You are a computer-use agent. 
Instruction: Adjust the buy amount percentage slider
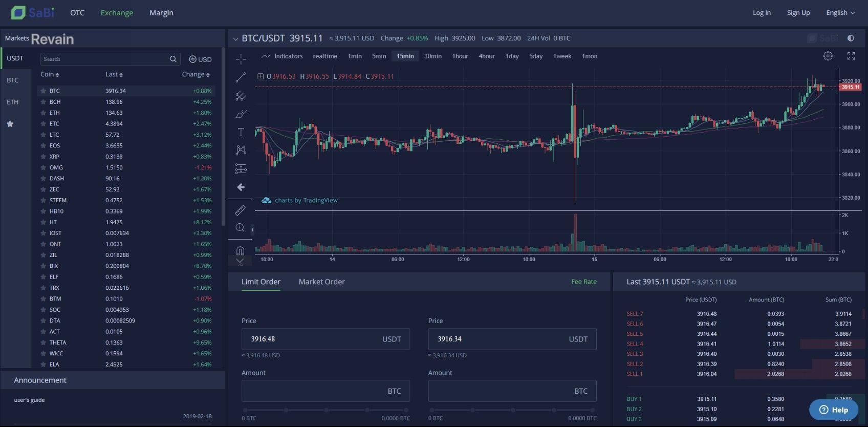point(326,410)
